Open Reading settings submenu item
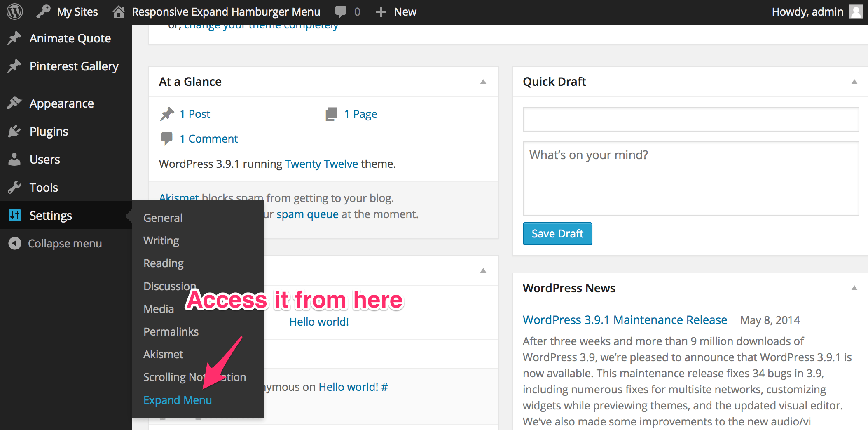868x430 pixels. click(x=164, y=263)
